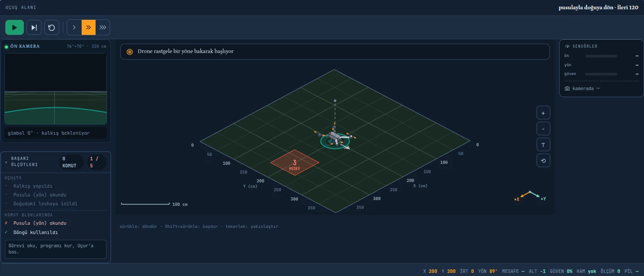Click the 'ön' sensor bar
The height and width of the screenshot is (276, 644).
tap(601, 56)
